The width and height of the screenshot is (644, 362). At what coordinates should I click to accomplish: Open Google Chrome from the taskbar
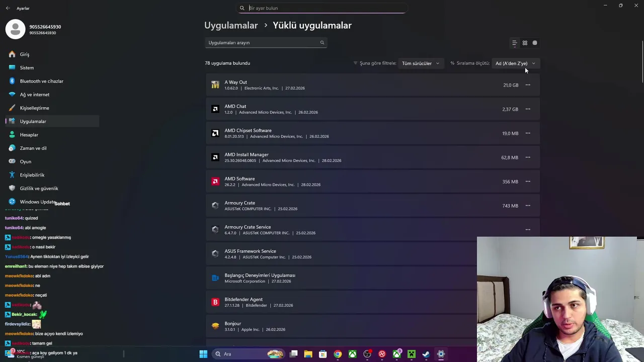pos(338,354)
